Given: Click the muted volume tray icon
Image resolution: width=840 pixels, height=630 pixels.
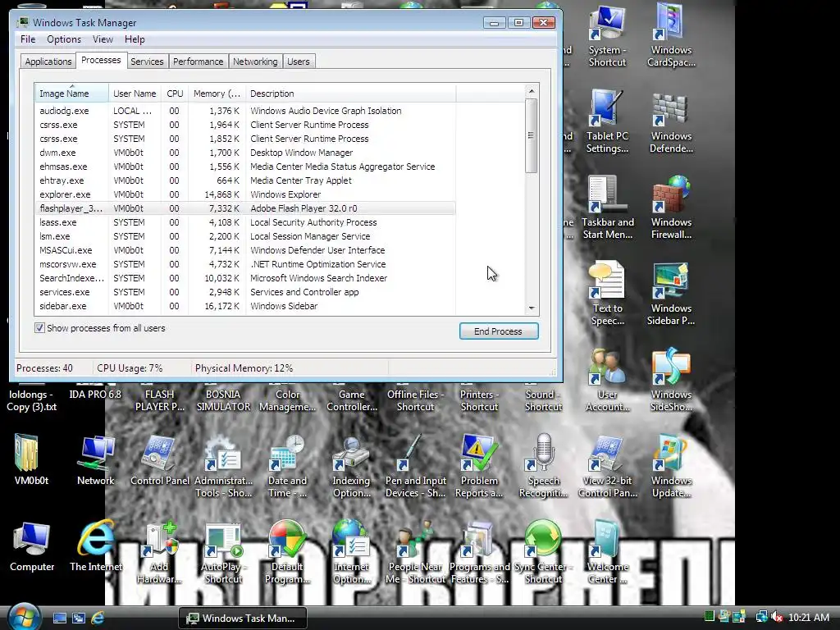Looking at the screenshot, I should [x=777, y=617].
